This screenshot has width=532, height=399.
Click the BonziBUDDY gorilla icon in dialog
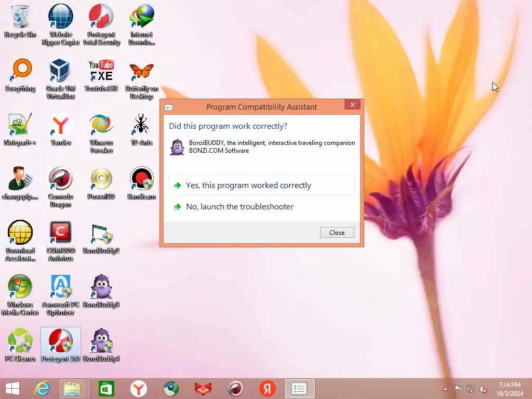[177, 147]
